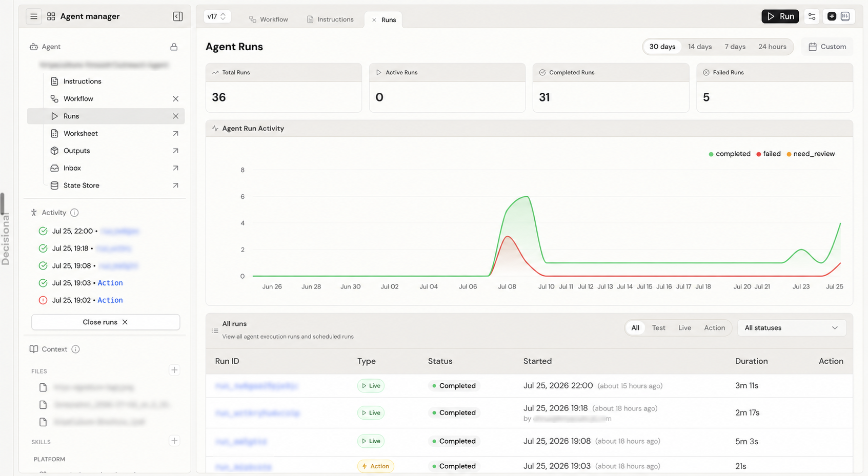
Task: Open Workflow in the sidebar tree
Action: pos(78,98)
